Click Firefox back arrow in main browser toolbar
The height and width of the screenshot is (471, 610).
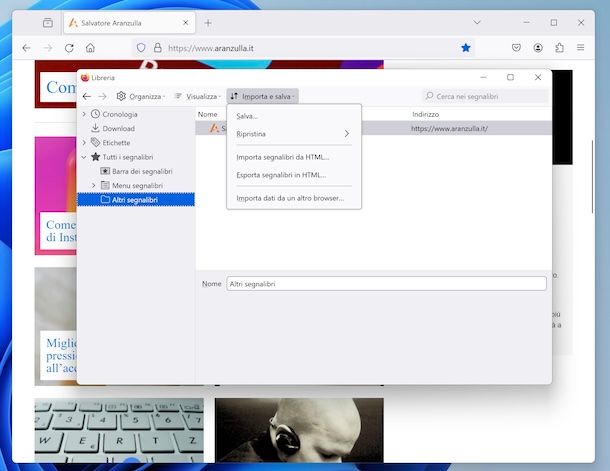[26, 48]
